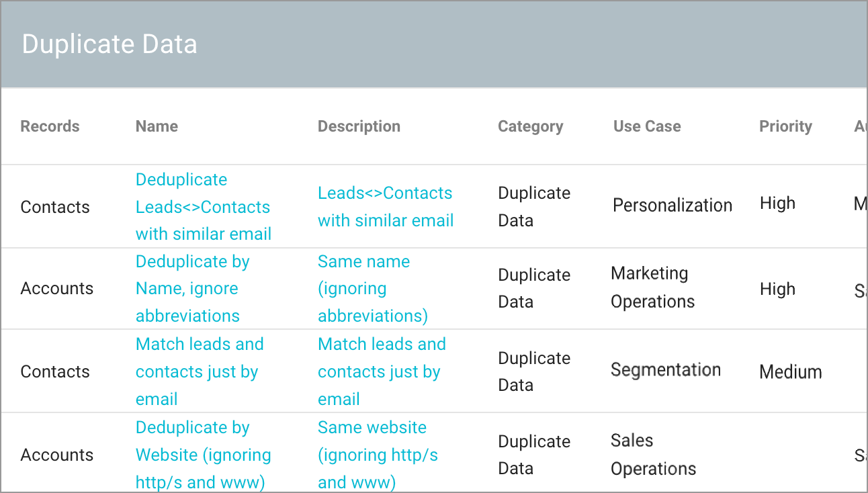Open the "Deduplicate by Website (ignoring http/s and www)" rule

[203, 454]
